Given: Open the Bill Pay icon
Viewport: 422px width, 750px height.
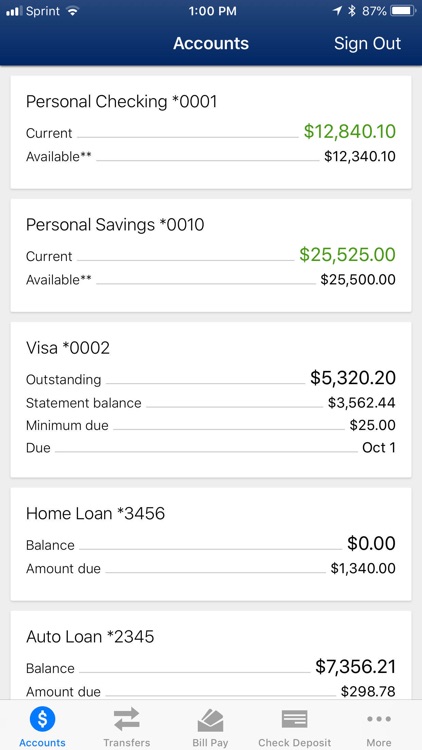Looking at the screenshot, I should point(211,720).
